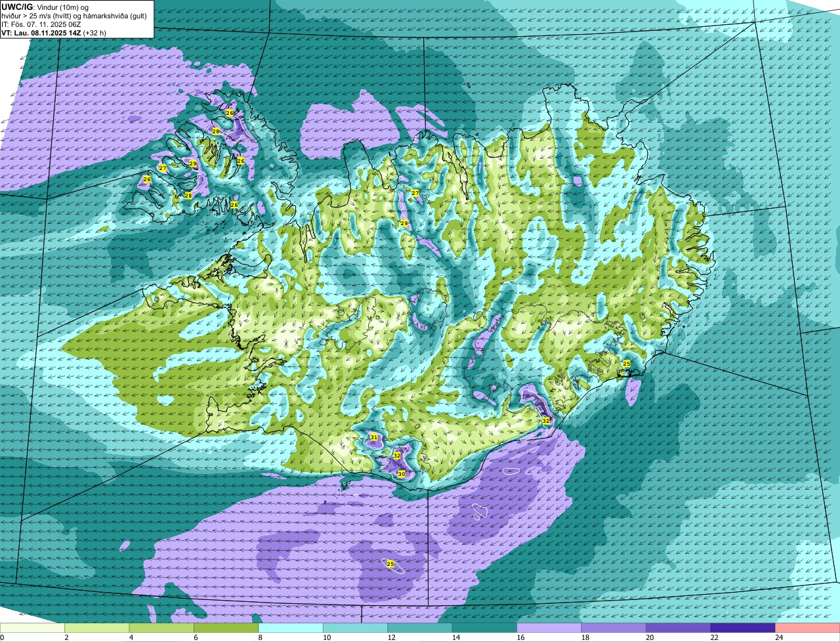Select the 14–16 m/s dark teal legend swatch
This screenshot has width=840, height=642.
click(485, 628)
